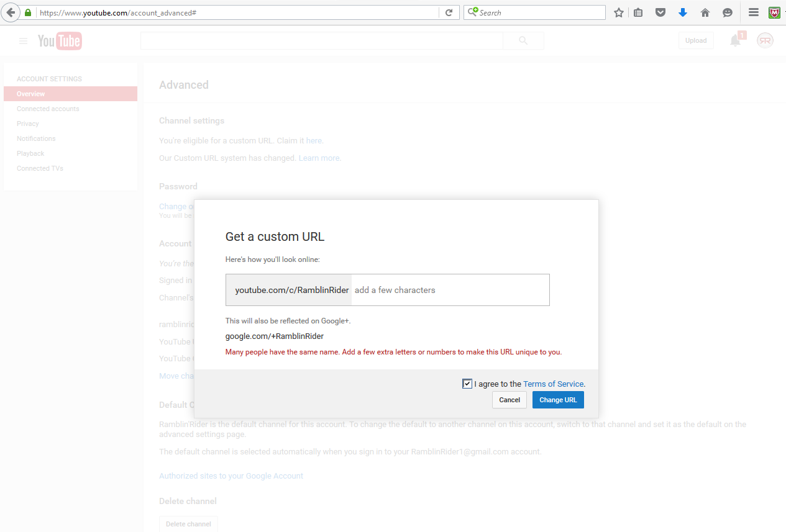The width and height of the screenshot is (786, 532).
Task: Open the Terms of Service link
Action: click(554, 384)
